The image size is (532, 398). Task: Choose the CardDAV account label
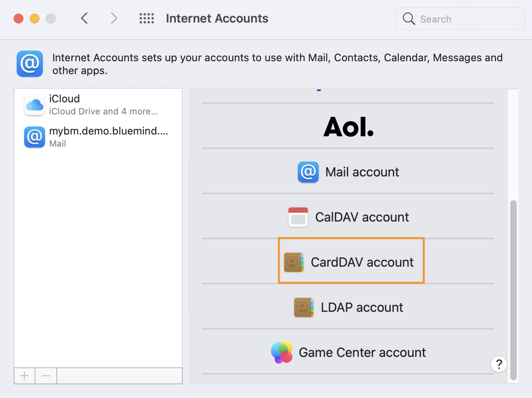362,262
